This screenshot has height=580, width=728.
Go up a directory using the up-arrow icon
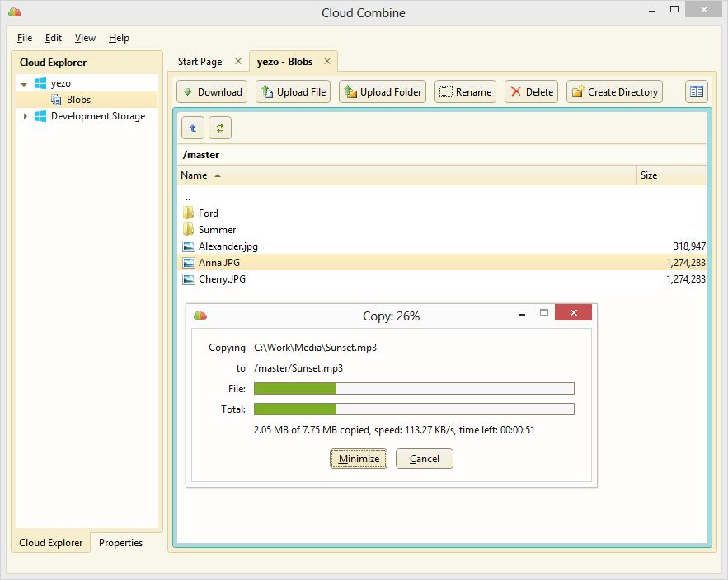point(192,128)
